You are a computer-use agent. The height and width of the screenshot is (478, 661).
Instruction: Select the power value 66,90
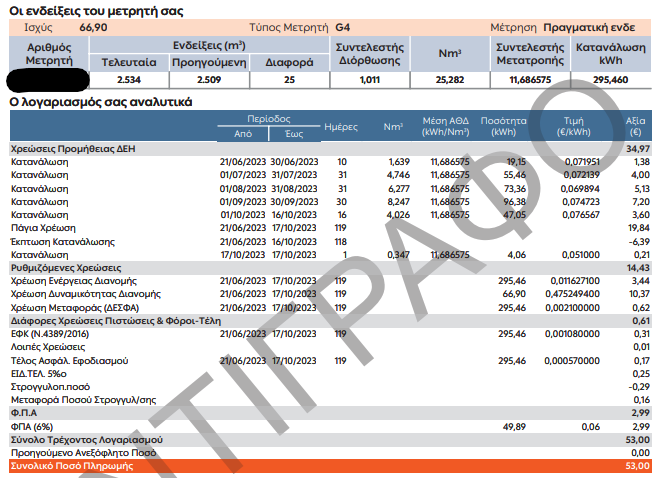tap(93, 27)
